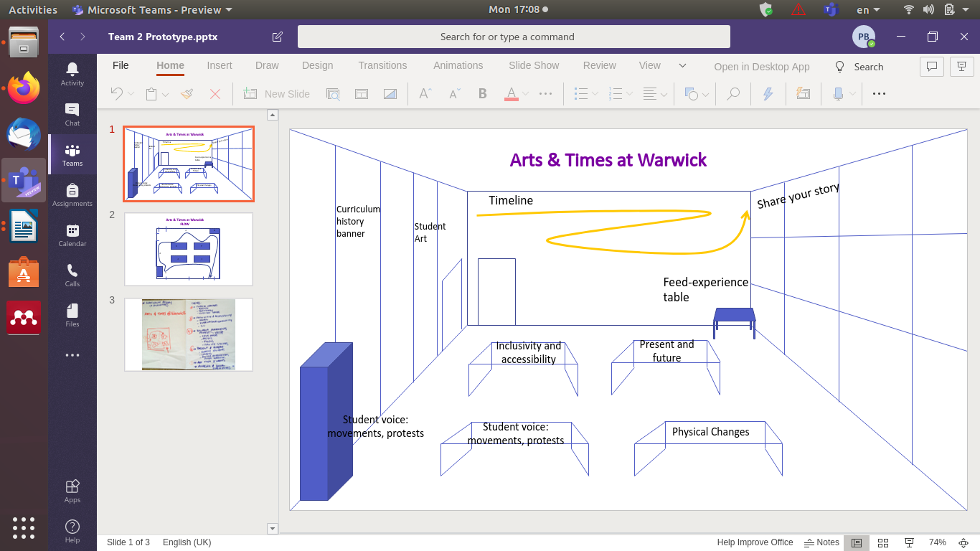Open the Shapes dropdown arrow
The width and height of the screenshot is (980, 551).
706,94
